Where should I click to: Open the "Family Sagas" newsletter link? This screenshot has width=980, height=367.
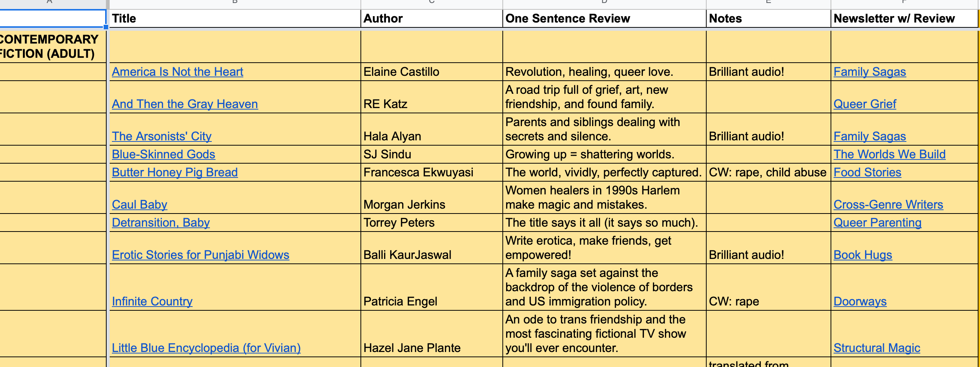[870, 72]
